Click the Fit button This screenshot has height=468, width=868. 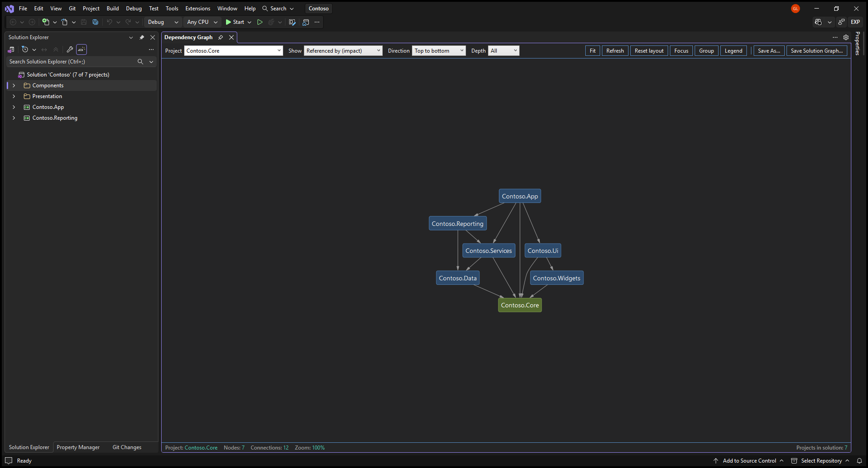pyautogui.click(x=592, y=51)
